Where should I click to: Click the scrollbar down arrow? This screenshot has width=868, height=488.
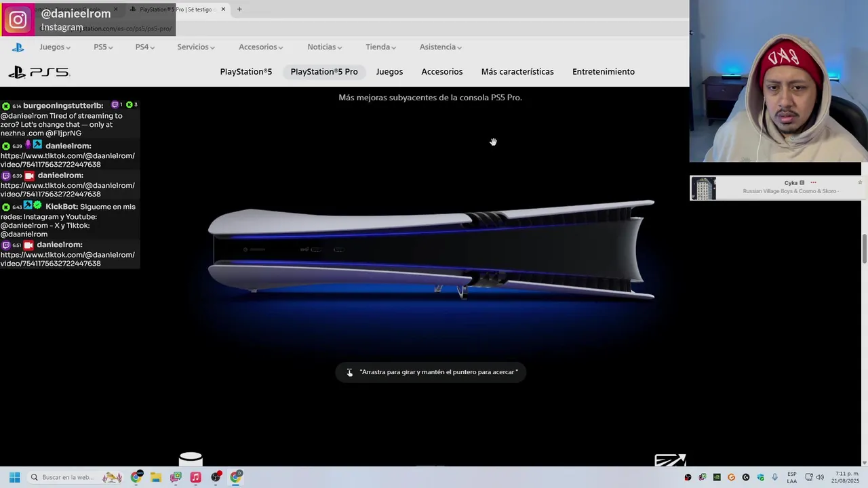[x=864, y=462]
